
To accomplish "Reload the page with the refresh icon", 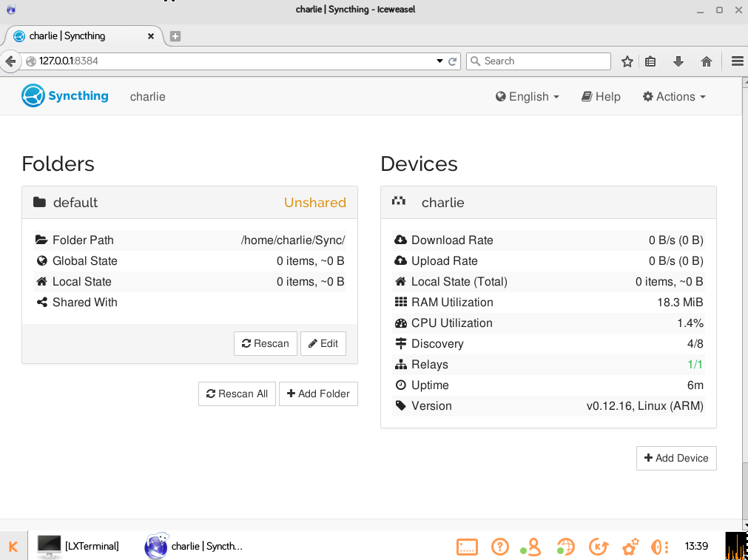I will coord(453,61).
